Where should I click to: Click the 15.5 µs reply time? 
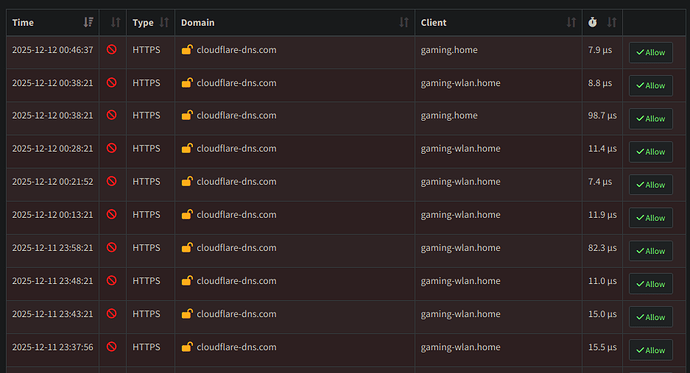[x=602, y=347]
